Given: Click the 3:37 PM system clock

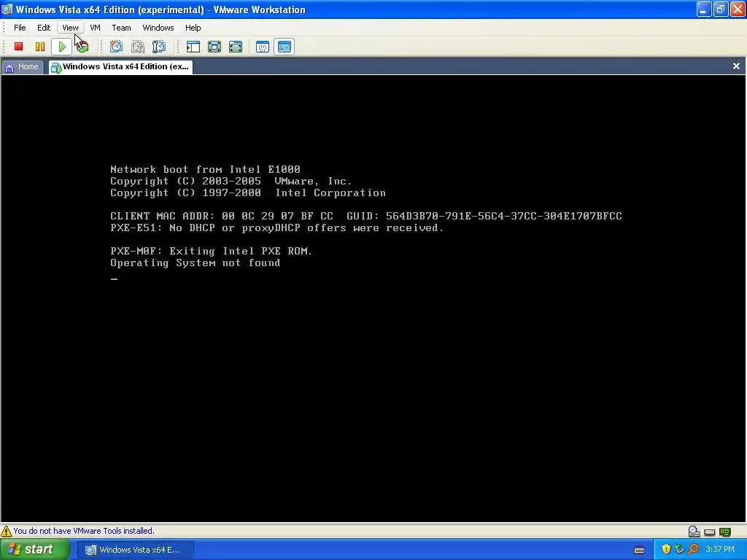Looking at the screenshot, I should pyautogui.click(x=720, y=550).
